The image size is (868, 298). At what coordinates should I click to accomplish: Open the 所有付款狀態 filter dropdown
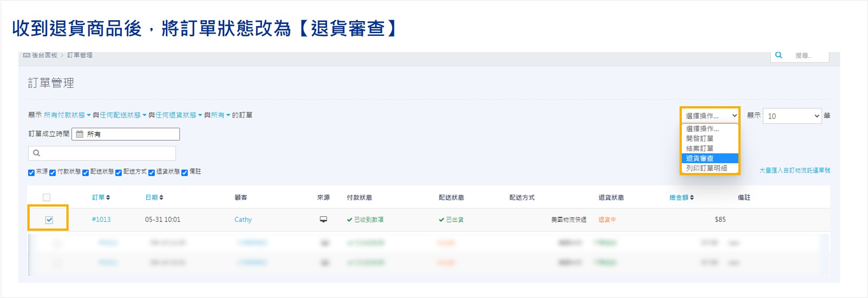[67, 115]
